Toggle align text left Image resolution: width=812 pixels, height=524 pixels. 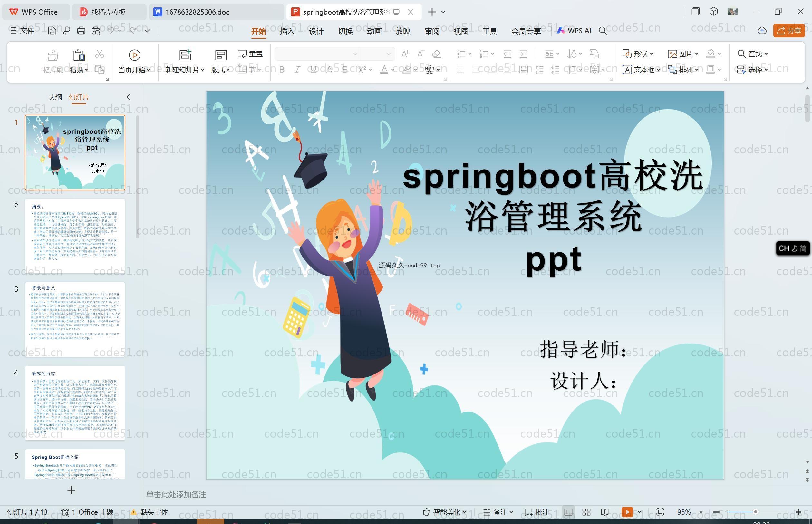(x=460, y=70)
